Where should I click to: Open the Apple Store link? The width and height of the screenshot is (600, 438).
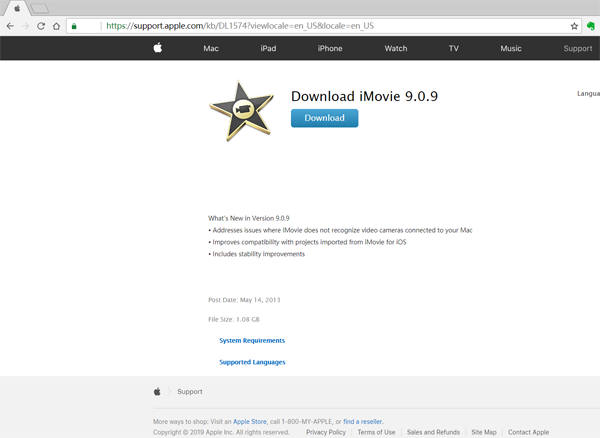(249, 422)
